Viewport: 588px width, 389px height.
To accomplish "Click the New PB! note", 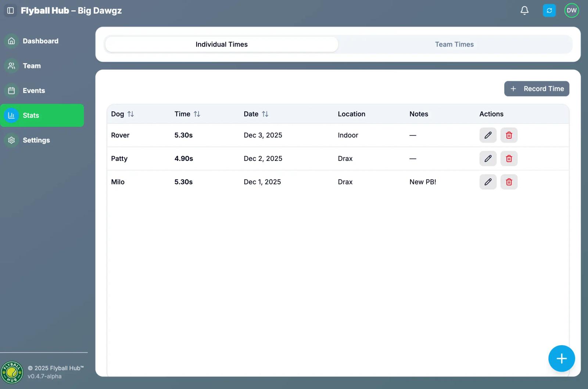I will pos(423,182).
